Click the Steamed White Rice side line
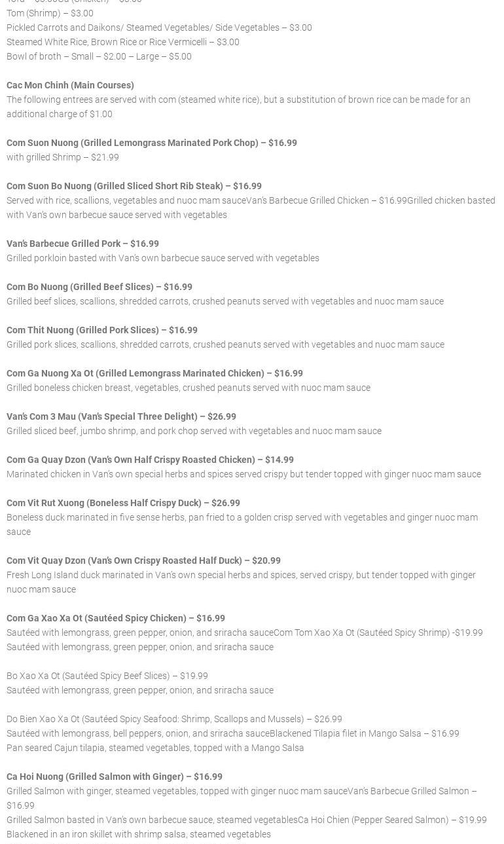504x844 pixels. [x=122, y=42]
